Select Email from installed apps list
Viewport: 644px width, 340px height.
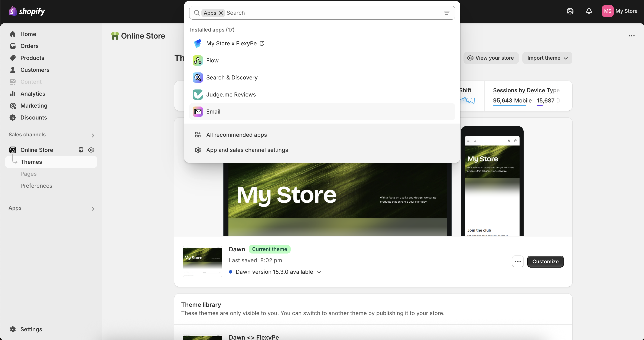pos(213,111)
